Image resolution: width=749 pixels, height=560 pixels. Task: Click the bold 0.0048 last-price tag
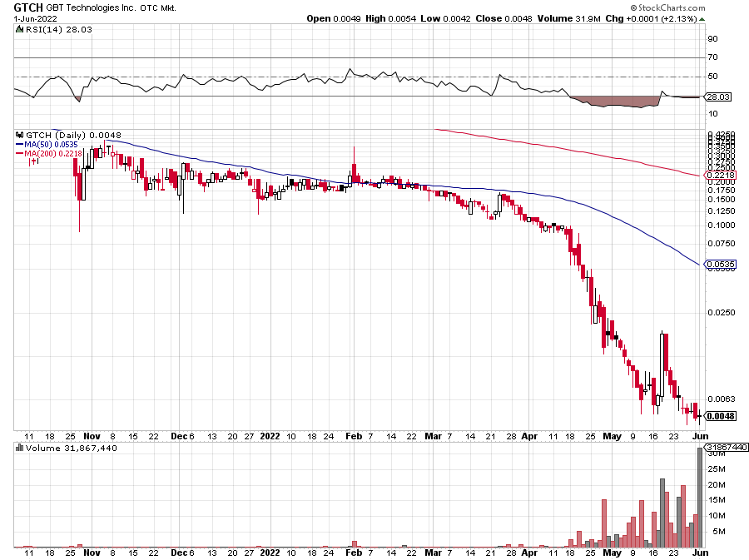tap(721, 416)
